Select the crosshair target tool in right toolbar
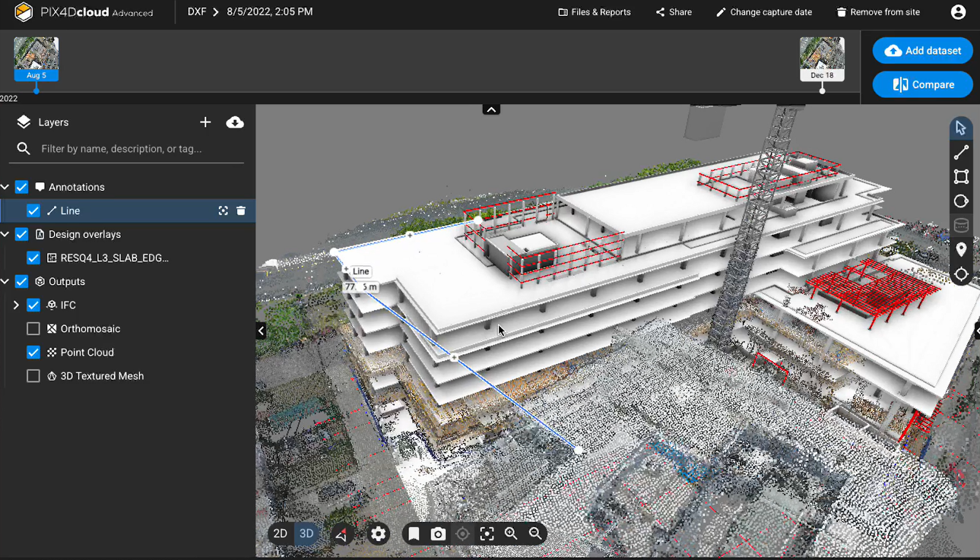The height and width of the screenshot is (560, 980). [x=961, y=274]
